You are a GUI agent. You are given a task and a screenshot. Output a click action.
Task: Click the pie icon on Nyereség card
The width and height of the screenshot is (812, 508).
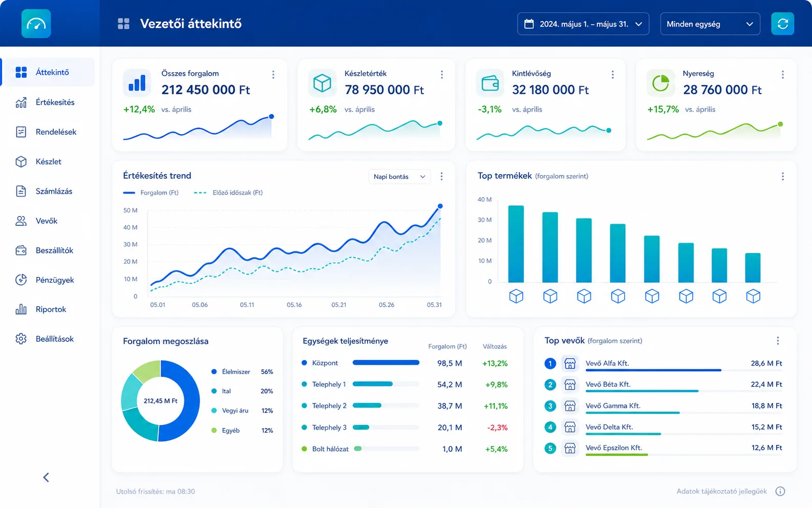pos(660,83)
